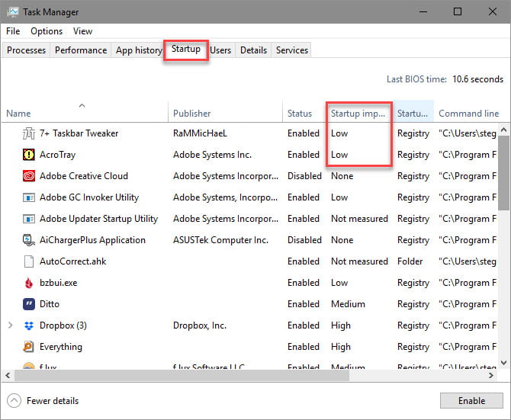Image resolution: width=511 pixels, height=420 pixels.
Task: Click the horizontal scrollbar right arrow
Action: [491, 375]
